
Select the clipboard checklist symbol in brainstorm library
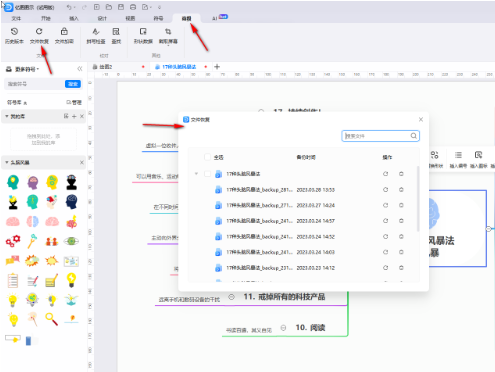pyautogui.click(x=13, y=280)
